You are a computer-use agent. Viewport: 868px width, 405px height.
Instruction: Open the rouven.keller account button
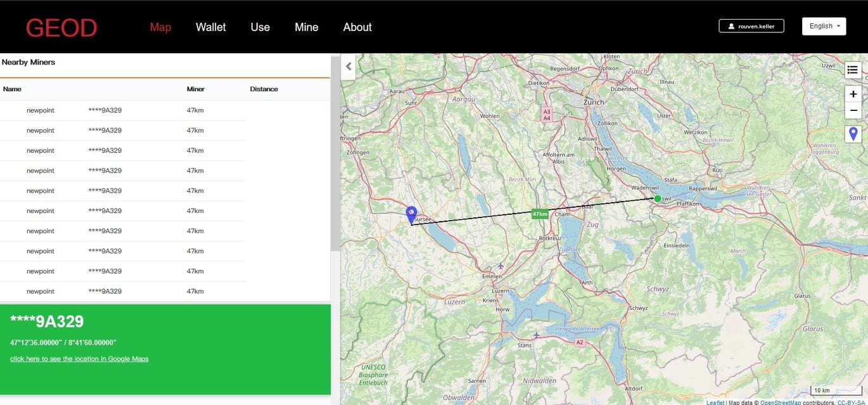751,25
